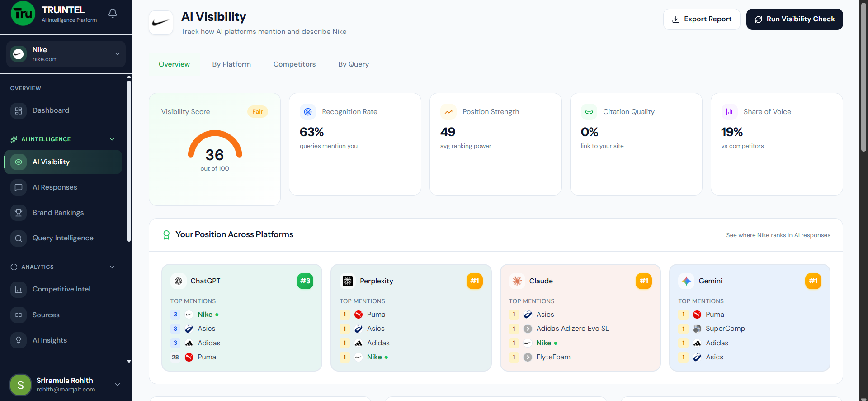The image size is (868, 401).
Task: Open Dashboard via its grid icon
Action: coord(19,111)
